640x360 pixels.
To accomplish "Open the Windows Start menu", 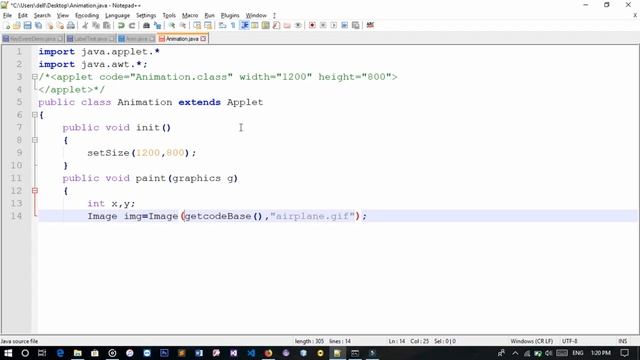I will pos(8,353).
